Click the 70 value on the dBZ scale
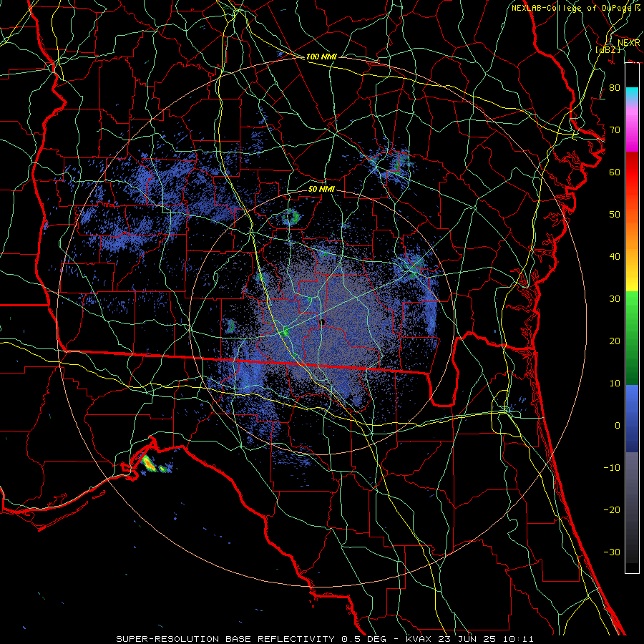The width and height of the screenshot is (644, 644). (x=615, y=130)
